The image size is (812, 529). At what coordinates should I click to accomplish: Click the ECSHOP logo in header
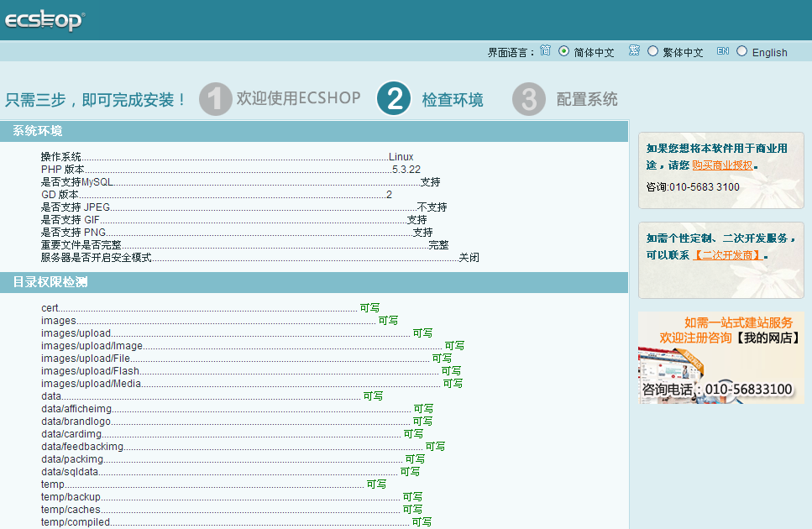[x=45, y=21]
